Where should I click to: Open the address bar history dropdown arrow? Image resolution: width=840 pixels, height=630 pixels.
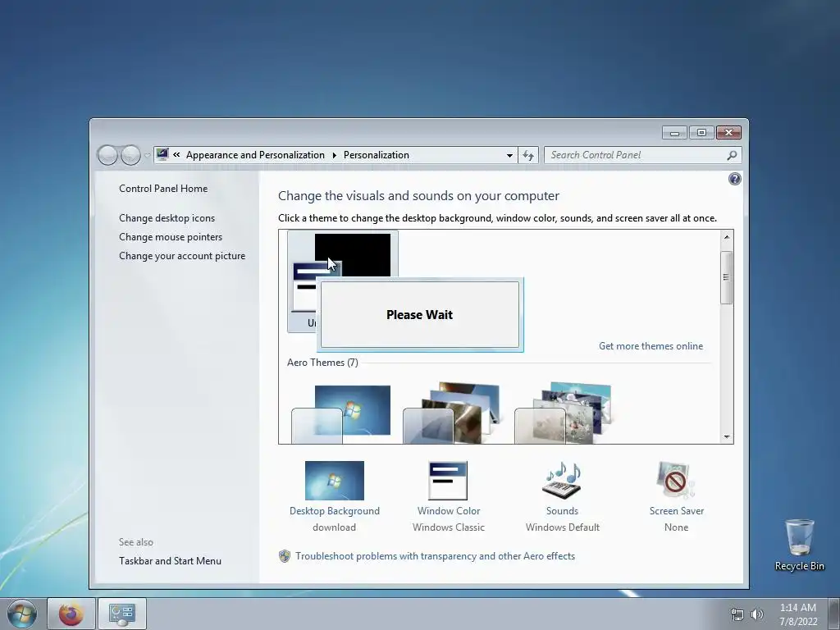509,155
